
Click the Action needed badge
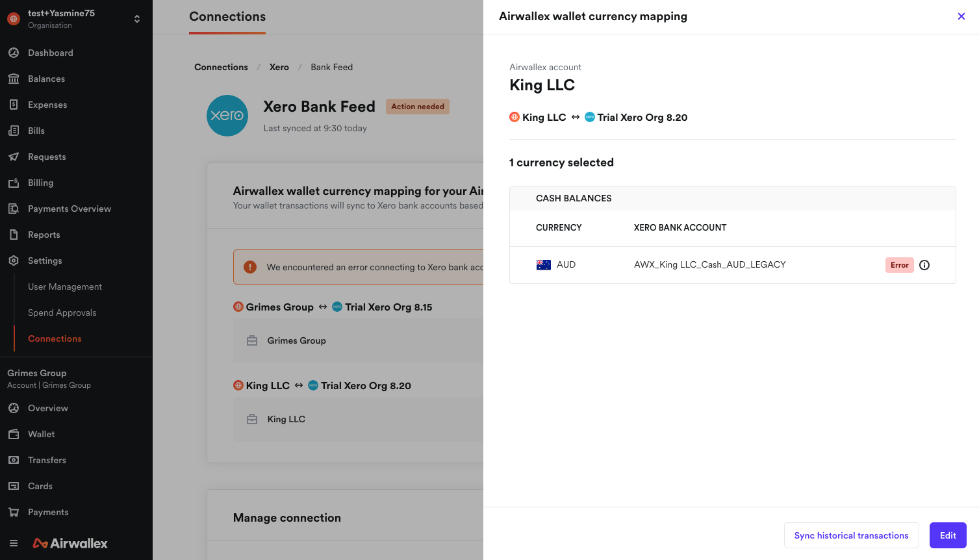pyautogui.click(x=418, y=107)
